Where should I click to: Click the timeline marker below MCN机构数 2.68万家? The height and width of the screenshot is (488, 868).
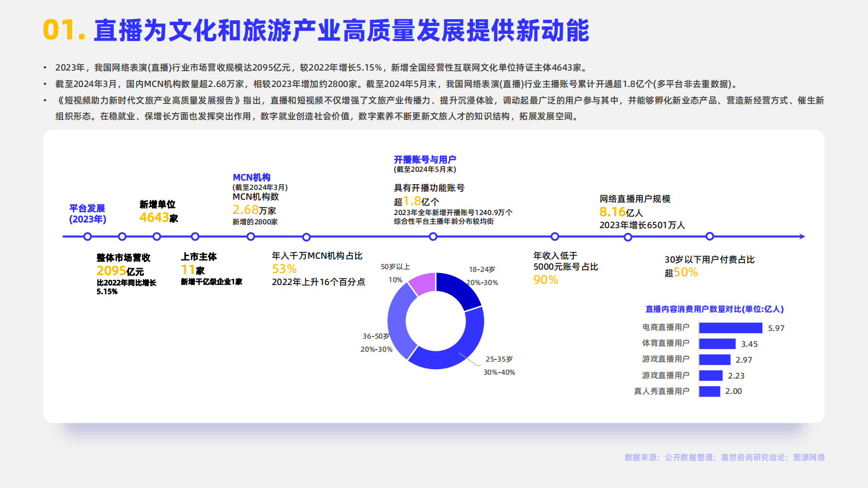click(x=251, y=236)
